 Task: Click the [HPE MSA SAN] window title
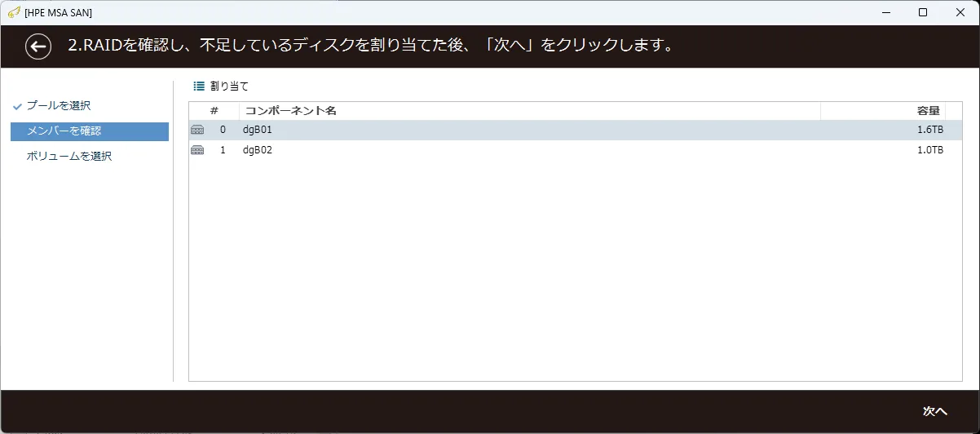(x=59, y=13)
